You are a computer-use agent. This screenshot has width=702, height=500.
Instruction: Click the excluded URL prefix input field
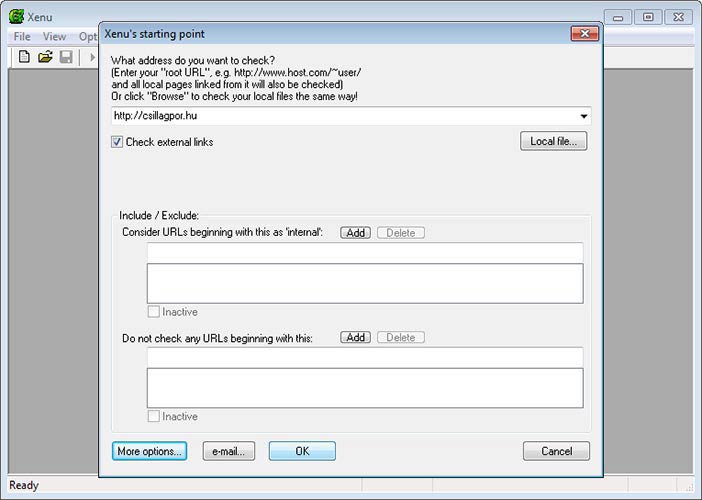pyautogui.click(x=364, y=357)
